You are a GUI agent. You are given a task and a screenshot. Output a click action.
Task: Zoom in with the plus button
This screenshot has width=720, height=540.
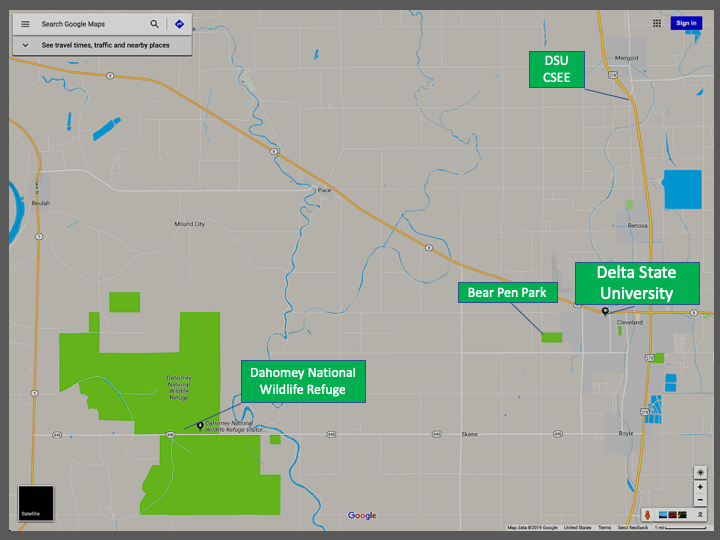(700, 487)
